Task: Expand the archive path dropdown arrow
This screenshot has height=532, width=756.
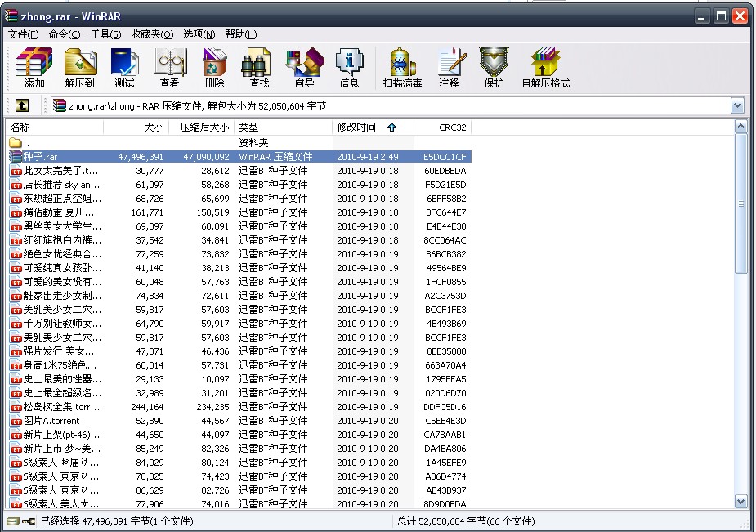Action: (x=737, y=105)
